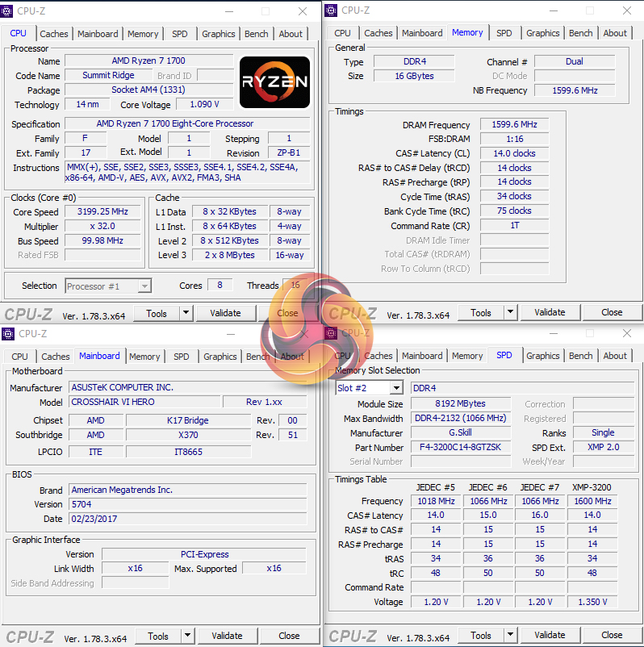Go to Memory tab in Mainboard window

(144, 357)
